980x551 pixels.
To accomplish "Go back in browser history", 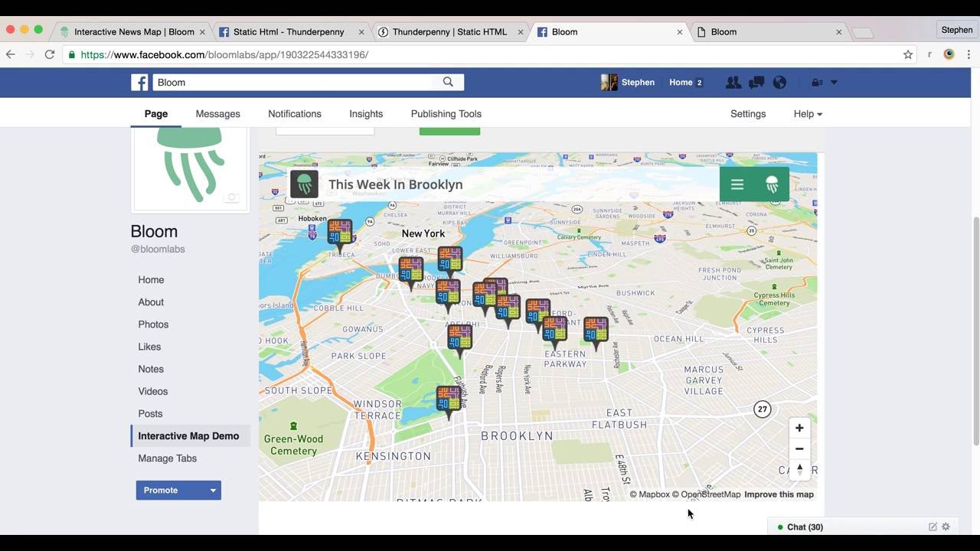I will tap(11, 54).
